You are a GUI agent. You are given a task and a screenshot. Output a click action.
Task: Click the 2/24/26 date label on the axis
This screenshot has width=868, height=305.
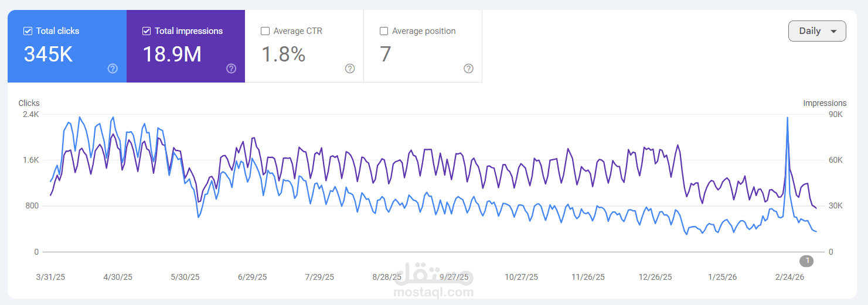pos(789,277)
